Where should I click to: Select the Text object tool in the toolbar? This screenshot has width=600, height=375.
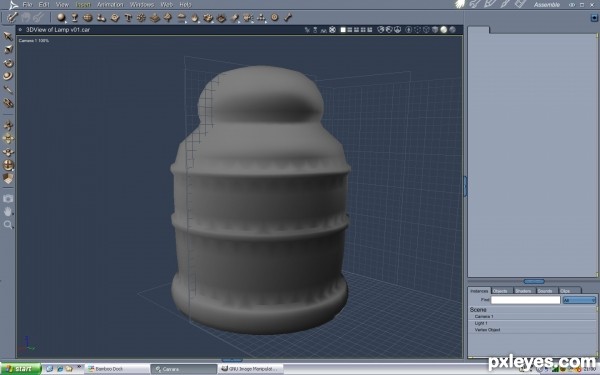128,18
